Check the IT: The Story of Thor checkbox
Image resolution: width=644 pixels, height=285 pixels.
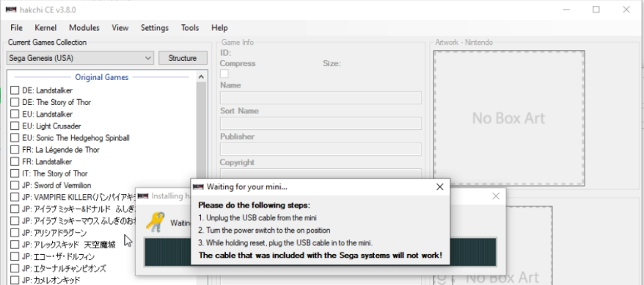click(x=15, y=173)
